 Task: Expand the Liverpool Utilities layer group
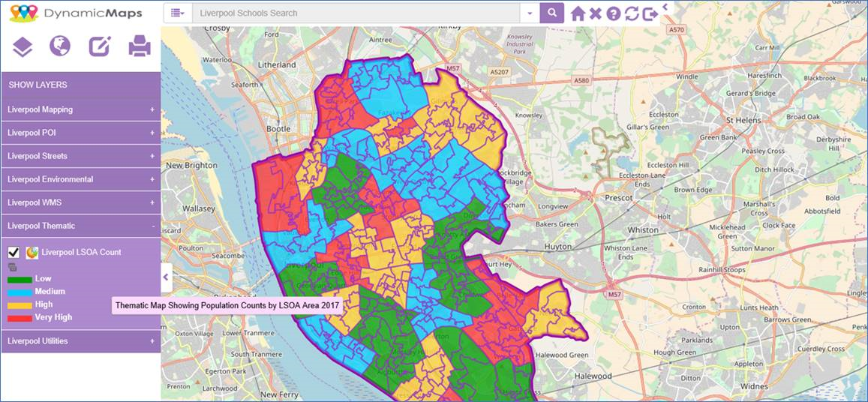pyautogui.click(x=81, y=341)
